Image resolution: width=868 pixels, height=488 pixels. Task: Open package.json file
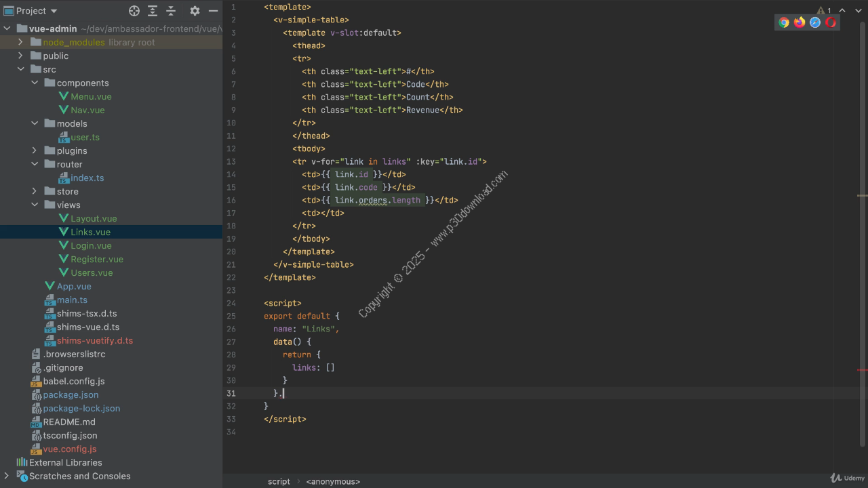point(71,394)
